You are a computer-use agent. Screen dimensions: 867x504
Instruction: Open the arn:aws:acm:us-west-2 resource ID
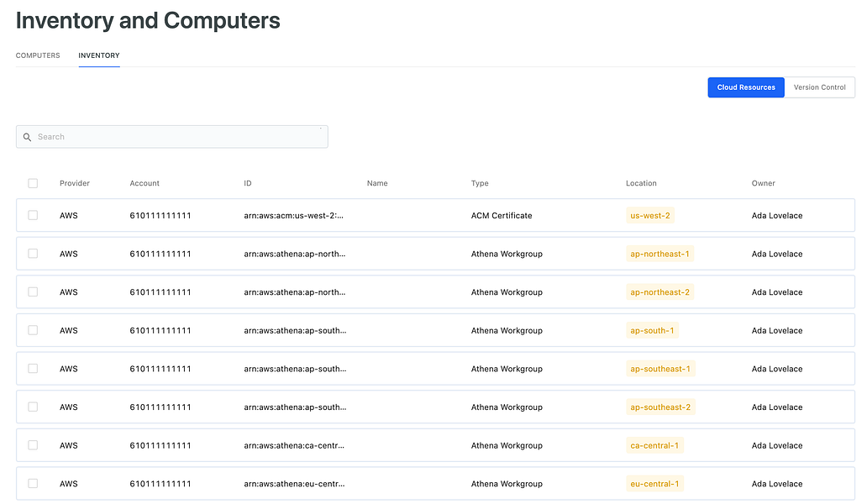[x=294, y=216]
